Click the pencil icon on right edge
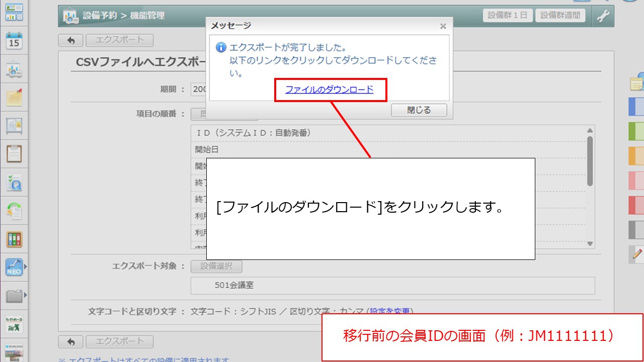This screenshot has width=644, height=362. pyautogui.click(x=637, y=254)
